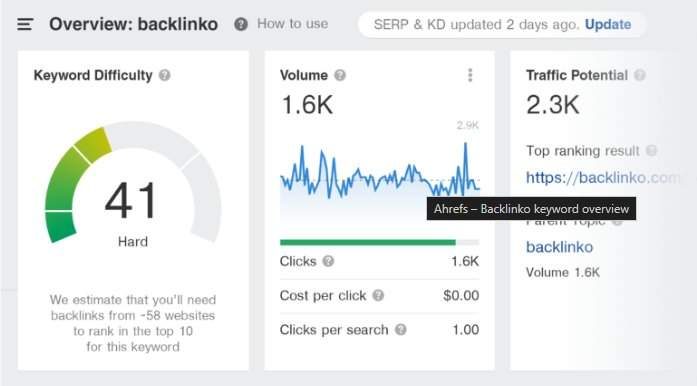This screenshot has height=386, width=697.
Task: Click the Volume 1.6K parent topic text
Action: [563, 272]
